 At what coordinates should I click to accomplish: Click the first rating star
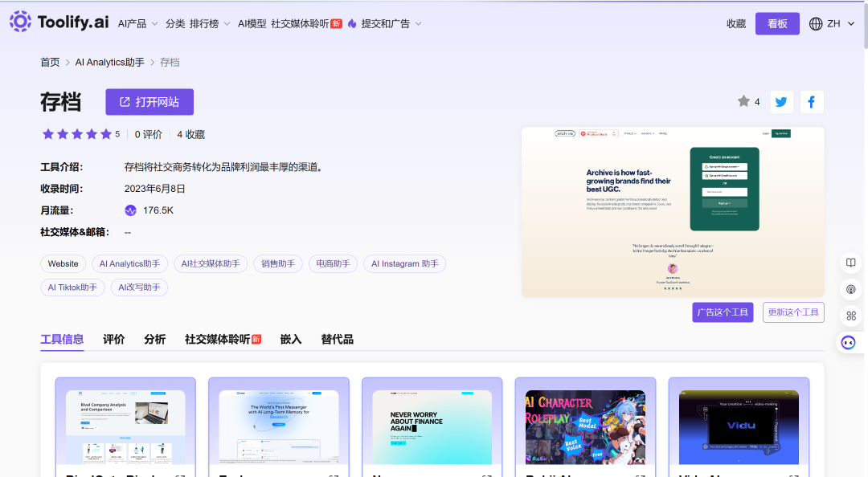pos(48,134)
